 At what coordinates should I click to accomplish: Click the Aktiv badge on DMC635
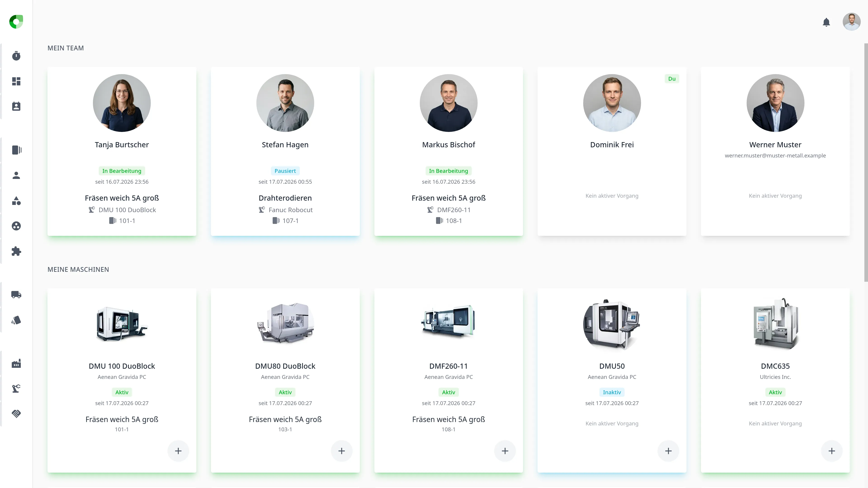pyautogui.click(x=775, y=392)
